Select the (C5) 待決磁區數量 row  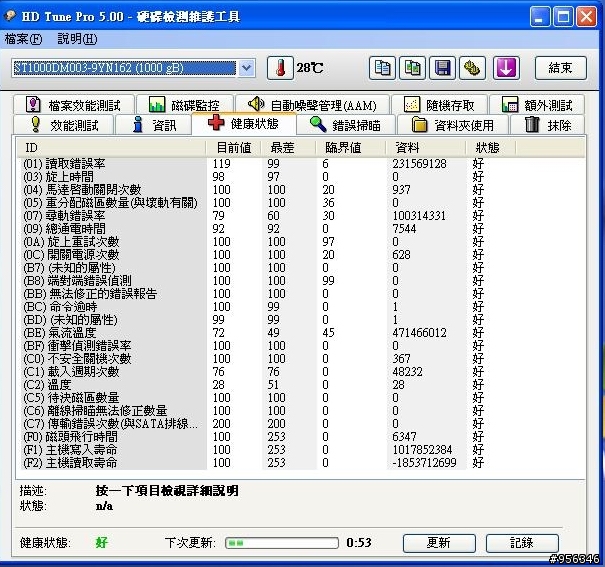click(x=301, y=398)
